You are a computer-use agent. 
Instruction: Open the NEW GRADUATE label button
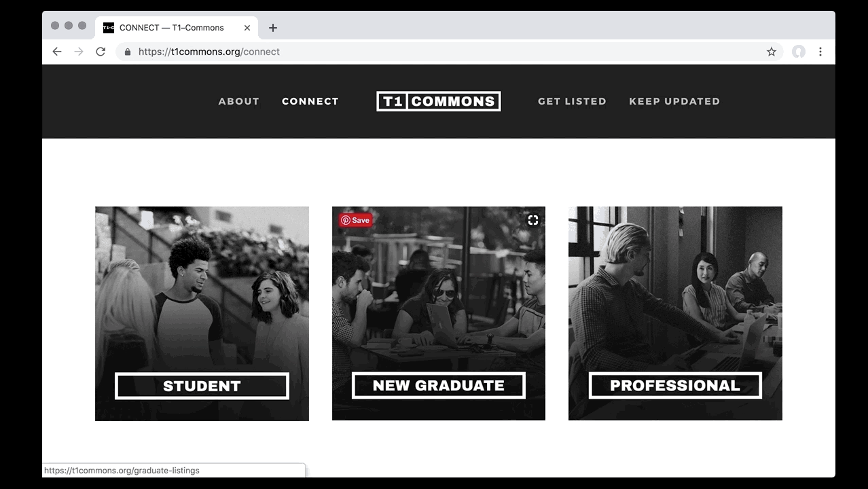point(439,385)
